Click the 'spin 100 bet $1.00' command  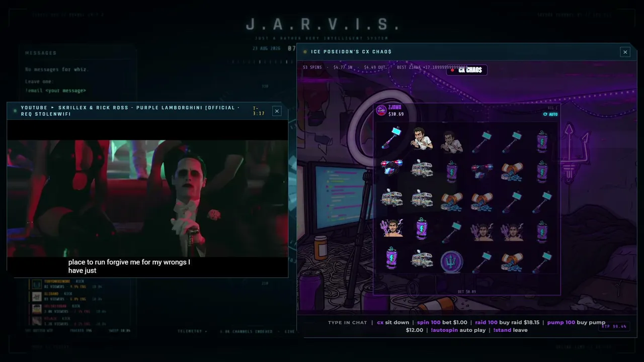tap(442, 323)
